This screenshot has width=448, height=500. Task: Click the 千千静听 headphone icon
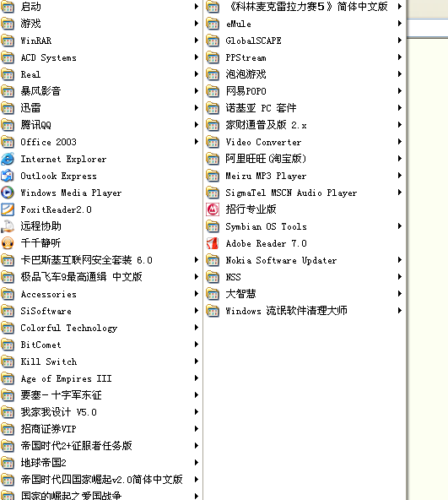[8, 243]
